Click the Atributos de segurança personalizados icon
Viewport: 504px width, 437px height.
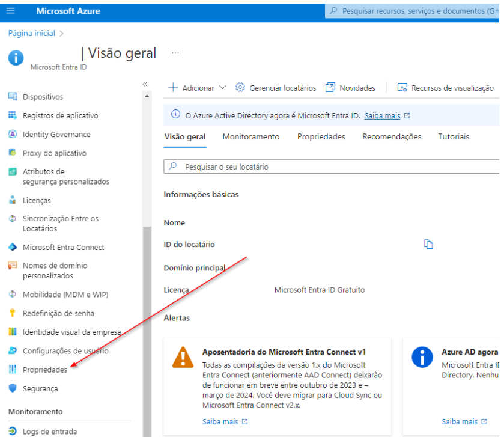pyautogui.click(x=13, y=171)
